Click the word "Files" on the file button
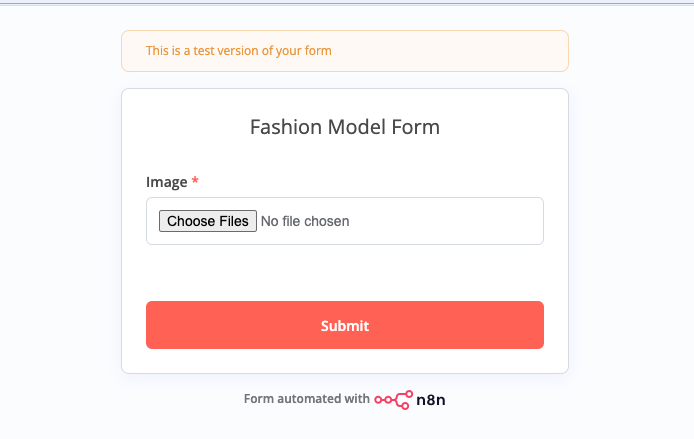 coord(229,221)
